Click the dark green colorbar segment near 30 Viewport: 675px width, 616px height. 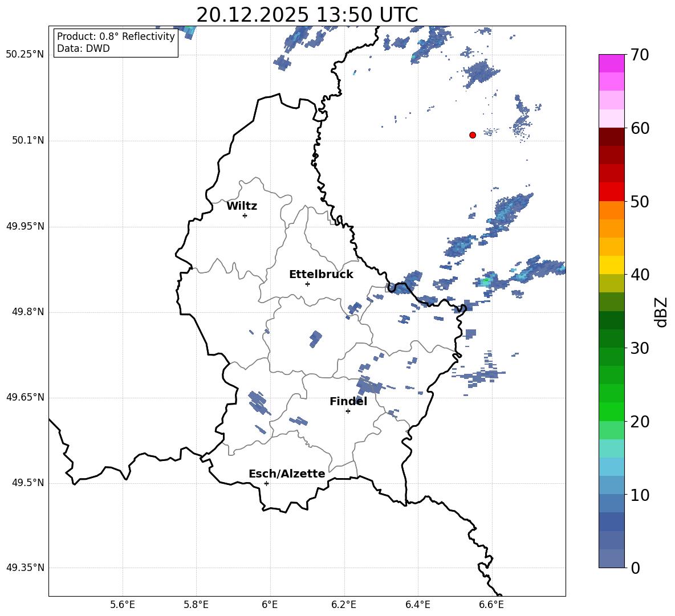pyautogui.click(x=611, y=338)
